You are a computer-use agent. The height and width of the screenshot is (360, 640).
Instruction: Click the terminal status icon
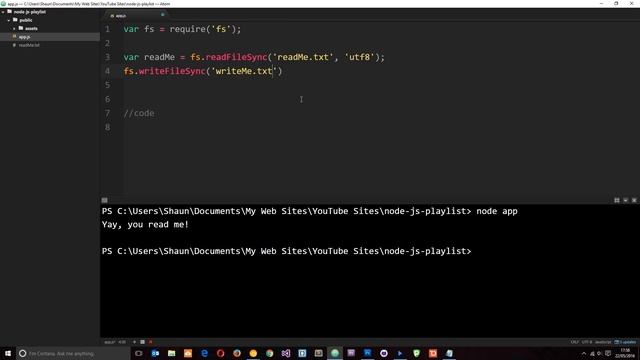142,342
